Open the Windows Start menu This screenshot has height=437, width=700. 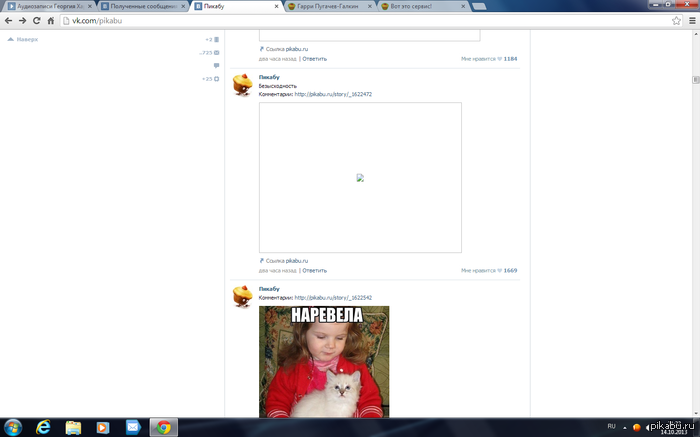tap(13, 427)
